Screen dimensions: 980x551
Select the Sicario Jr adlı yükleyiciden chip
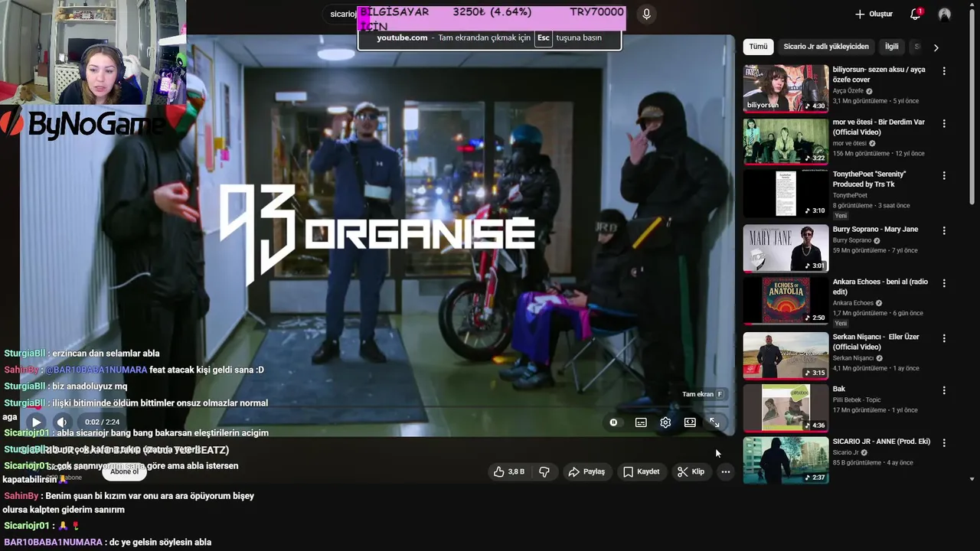826,47
